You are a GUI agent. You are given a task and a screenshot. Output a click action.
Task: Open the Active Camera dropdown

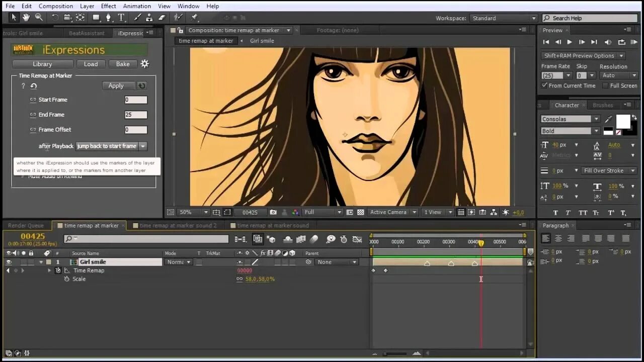point(393,212)
